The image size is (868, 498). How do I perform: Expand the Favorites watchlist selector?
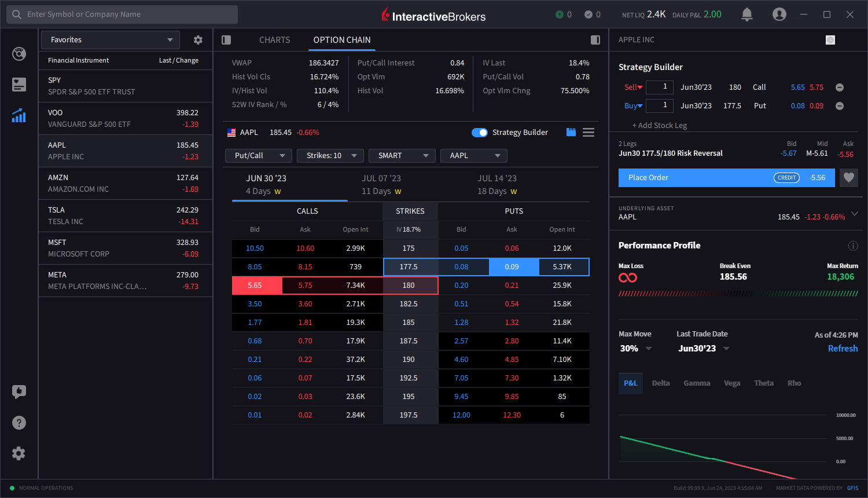(110, 39)
